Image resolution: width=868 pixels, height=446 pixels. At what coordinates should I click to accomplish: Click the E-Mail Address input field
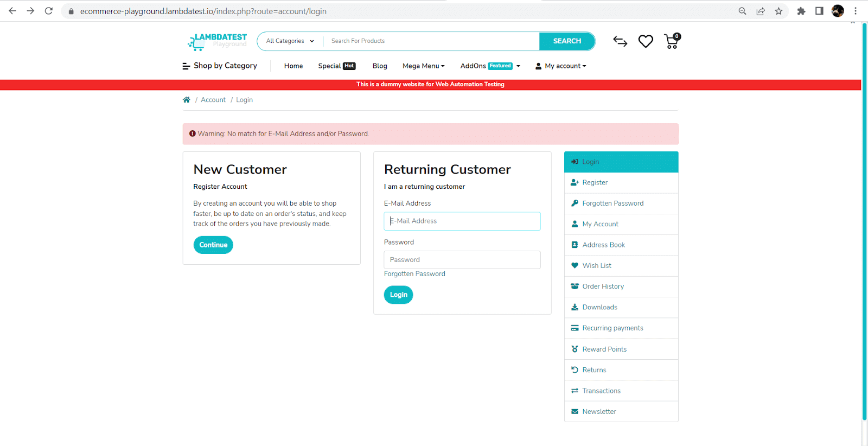462,221
